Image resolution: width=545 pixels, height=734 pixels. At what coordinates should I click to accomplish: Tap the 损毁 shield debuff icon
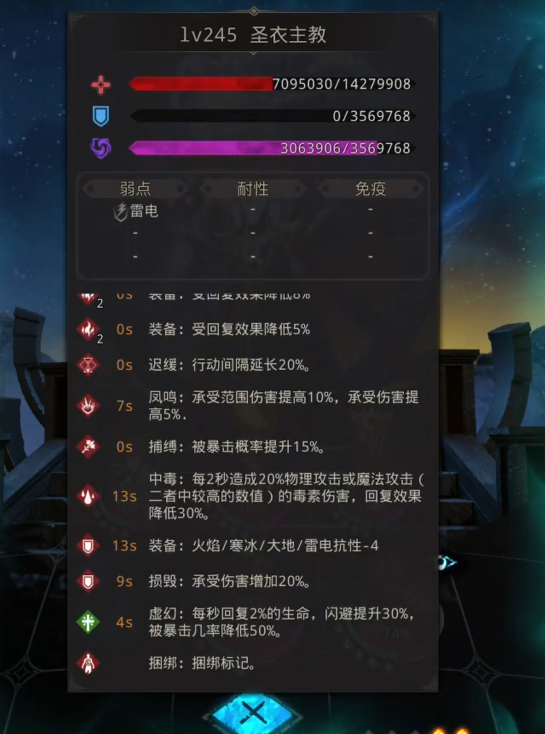[x=88, y=581]
